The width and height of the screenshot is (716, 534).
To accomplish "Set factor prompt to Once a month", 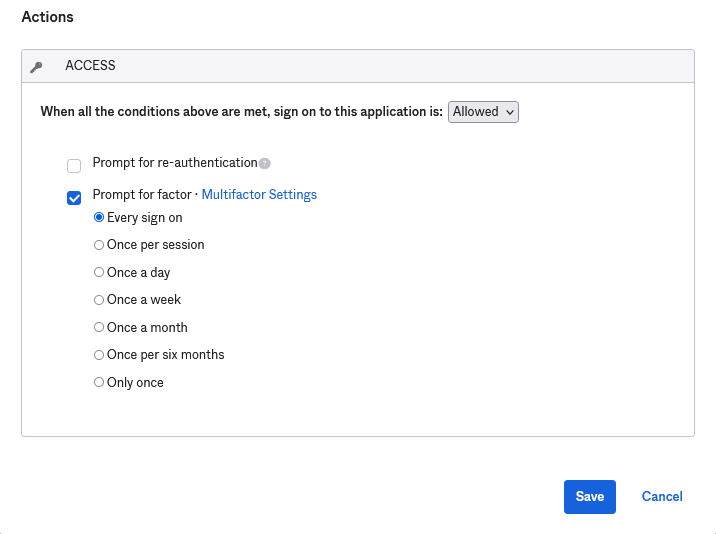I will (99, 327).
